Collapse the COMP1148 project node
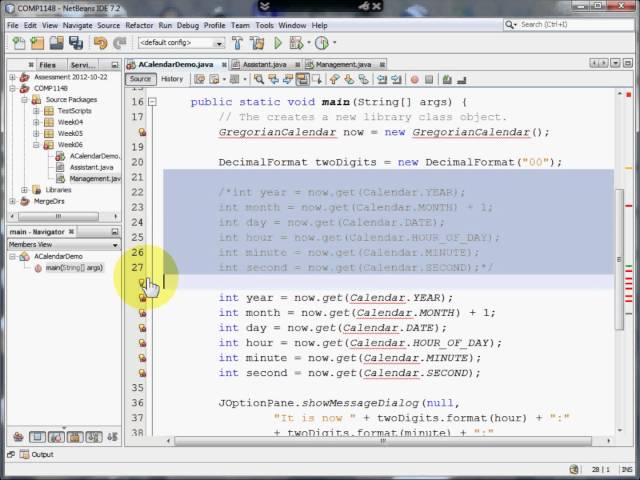640x480 pixels. click(12, 88)
